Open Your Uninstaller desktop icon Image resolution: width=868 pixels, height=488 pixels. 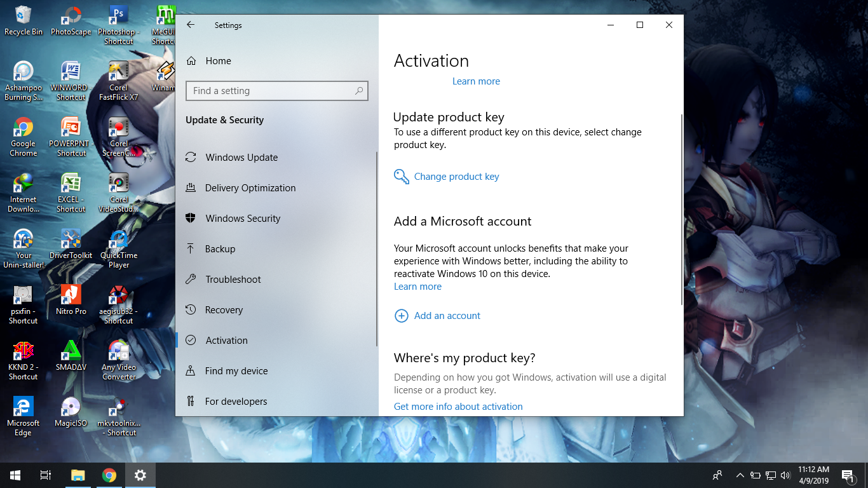(24, 249)
